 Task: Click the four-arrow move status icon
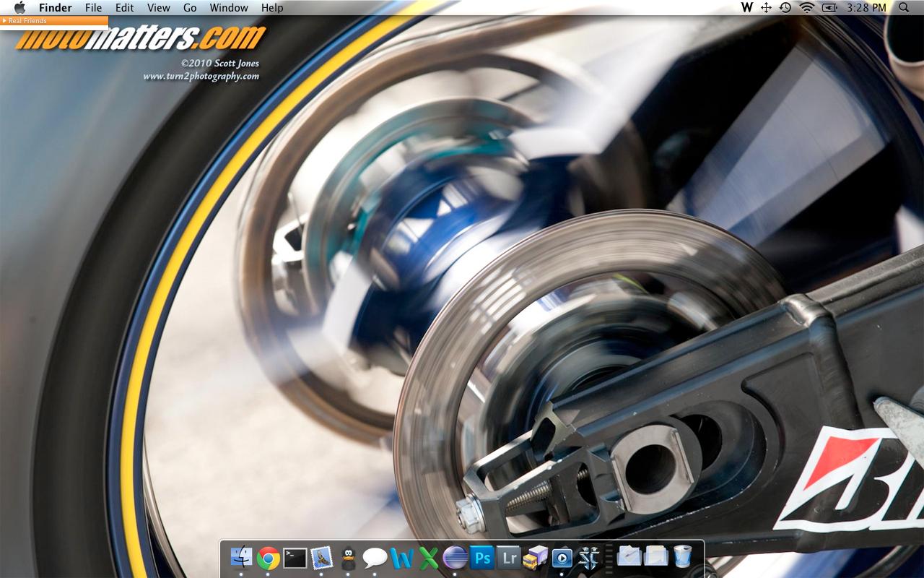[767, 8]
